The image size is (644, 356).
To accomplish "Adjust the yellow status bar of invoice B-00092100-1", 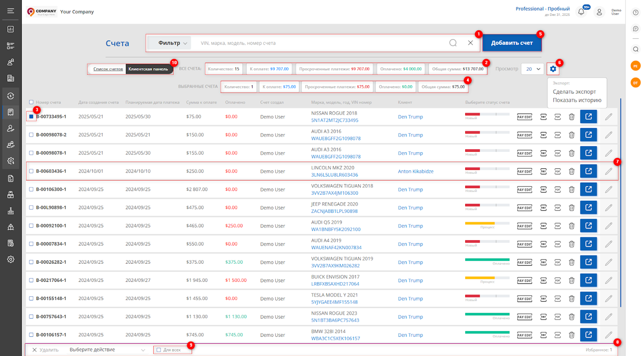I will [x=487, y=223].
